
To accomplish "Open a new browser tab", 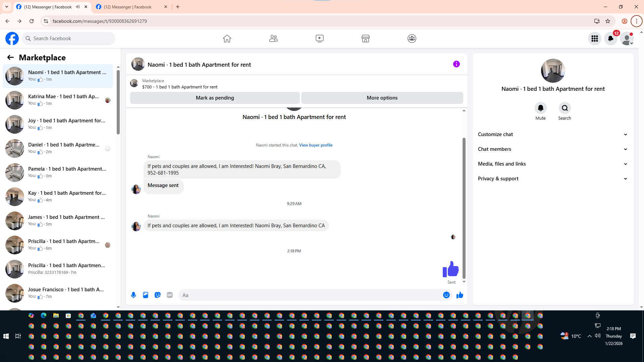I will click(178, 7).
